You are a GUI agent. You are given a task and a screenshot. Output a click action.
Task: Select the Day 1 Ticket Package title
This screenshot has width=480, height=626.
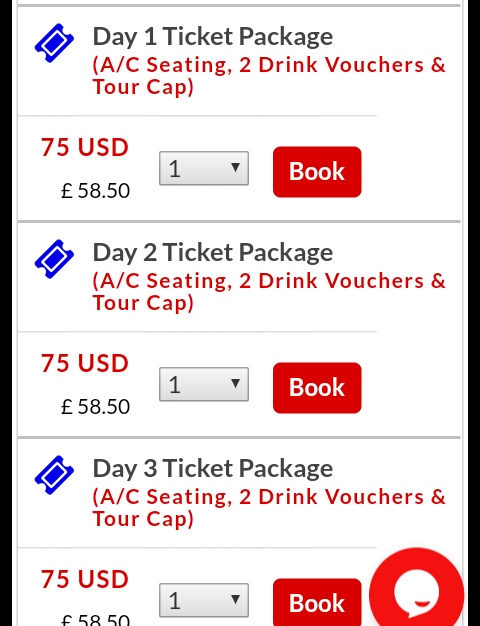[x=212, y=37]
